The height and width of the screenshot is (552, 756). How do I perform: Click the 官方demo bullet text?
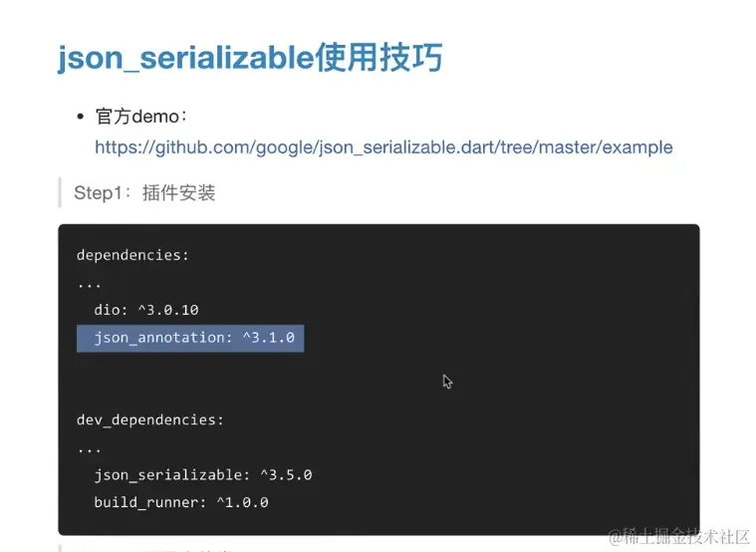coord(140,117)
